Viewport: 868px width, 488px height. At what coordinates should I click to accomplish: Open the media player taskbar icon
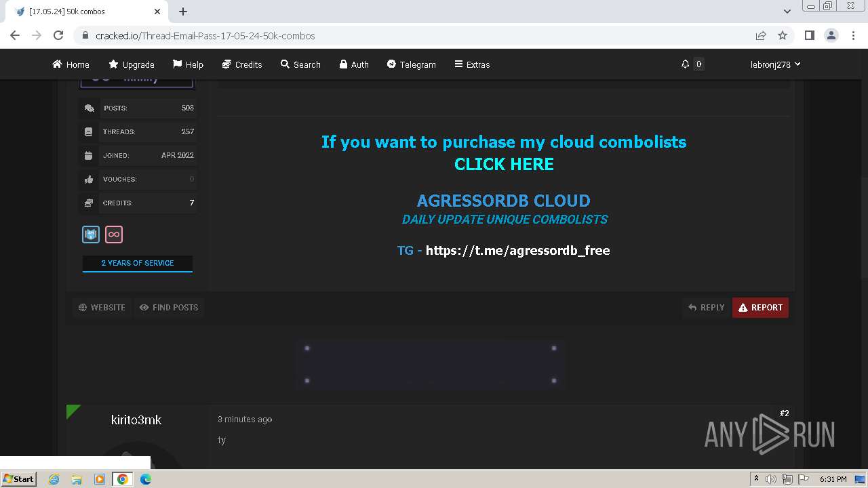[x=100, y=479]
